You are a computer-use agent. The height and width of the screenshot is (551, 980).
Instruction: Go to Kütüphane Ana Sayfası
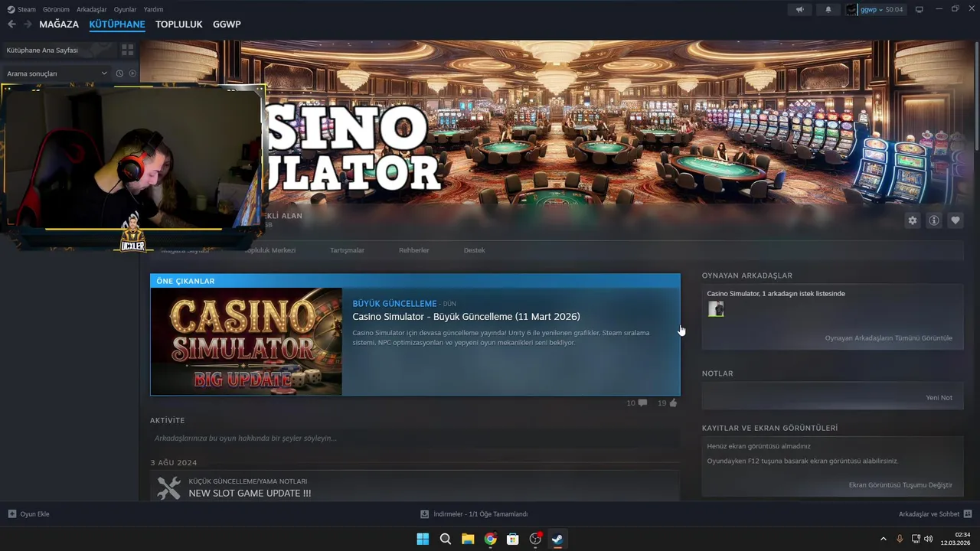coord(42,50)
